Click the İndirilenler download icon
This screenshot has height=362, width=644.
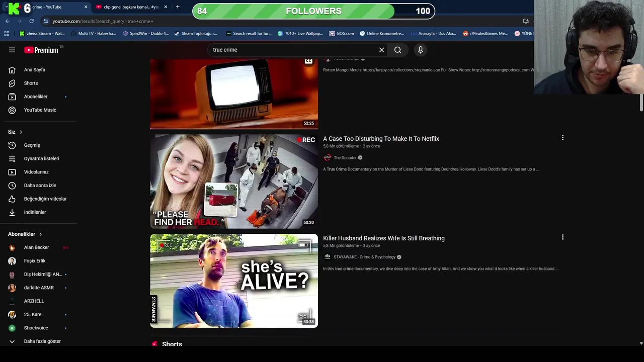12,212
